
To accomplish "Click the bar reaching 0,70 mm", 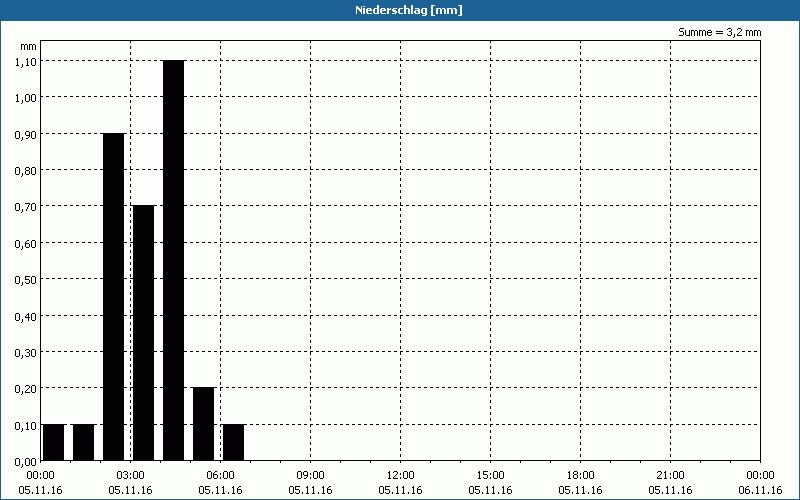I will 143,333.
